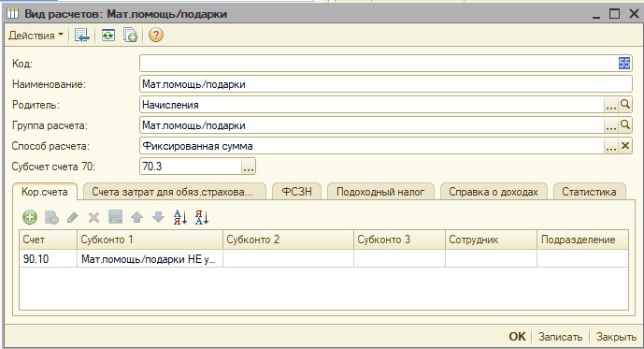This screenshot has height=349, width=644.
Task: Clear the Способ расчета field with X
Action: [624, 146]
